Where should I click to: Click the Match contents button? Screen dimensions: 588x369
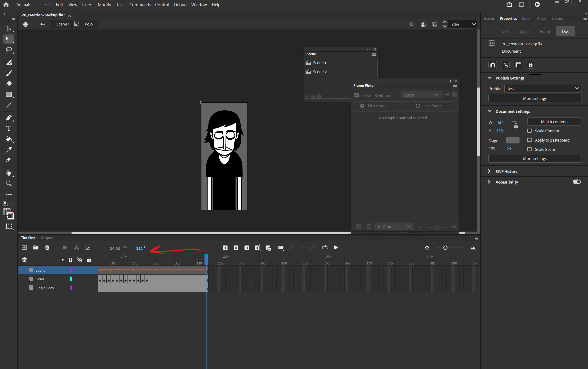click(554, 122)
